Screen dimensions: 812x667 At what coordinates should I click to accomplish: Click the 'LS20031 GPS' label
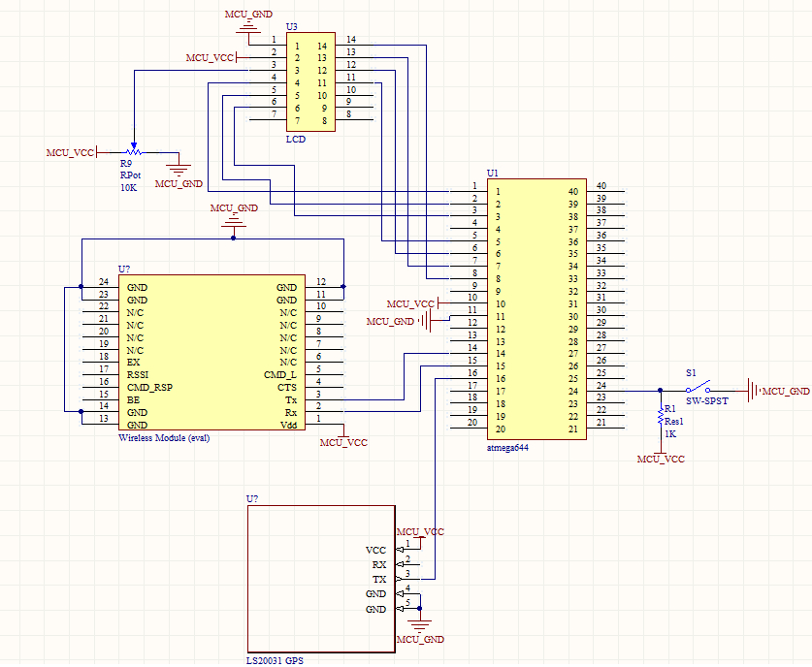(x=275, y=661)
